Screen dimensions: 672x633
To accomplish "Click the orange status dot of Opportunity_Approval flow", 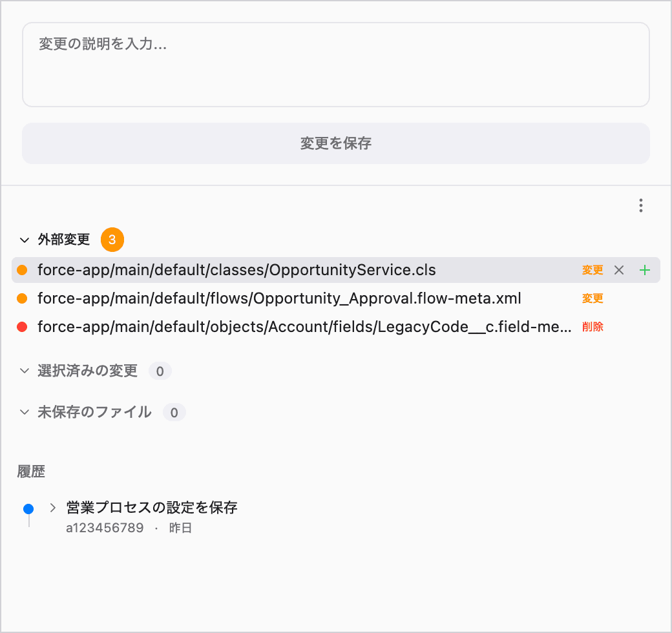I will pos(22,298).
